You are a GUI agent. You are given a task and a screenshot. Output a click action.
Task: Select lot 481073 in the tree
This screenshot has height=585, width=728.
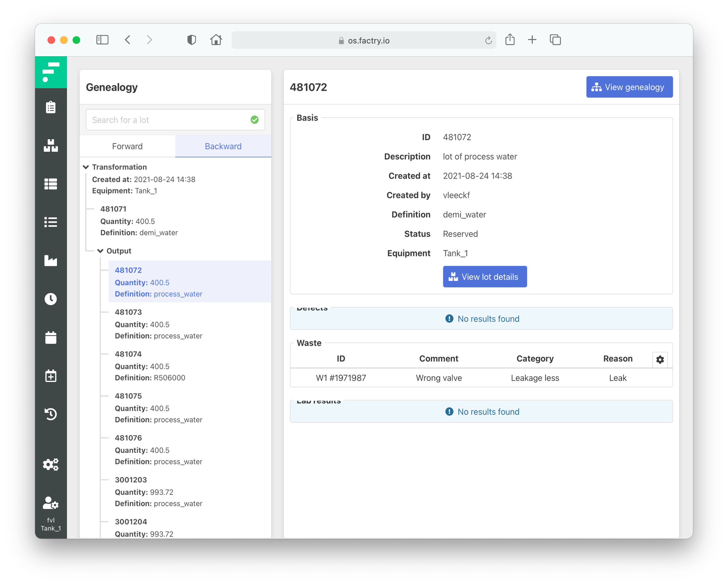(128, 312)
